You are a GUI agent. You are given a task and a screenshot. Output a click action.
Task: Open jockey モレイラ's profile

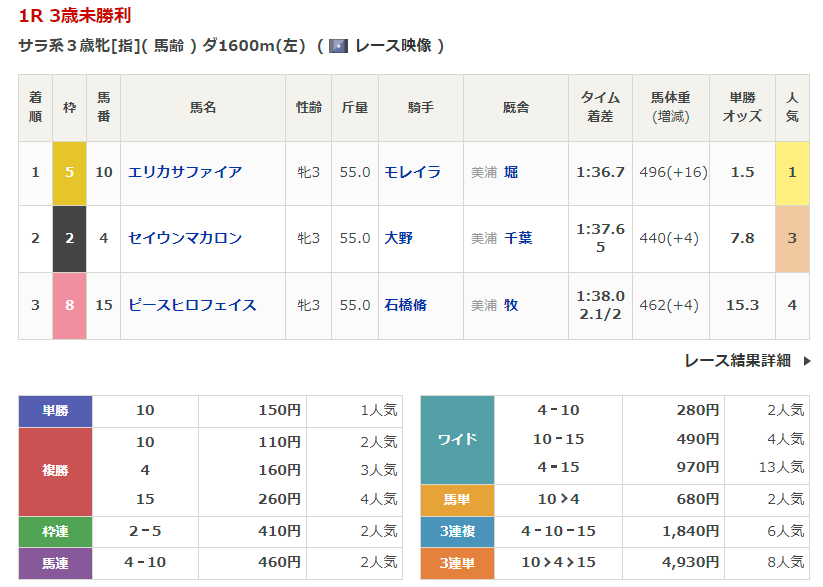coord(412,172)
